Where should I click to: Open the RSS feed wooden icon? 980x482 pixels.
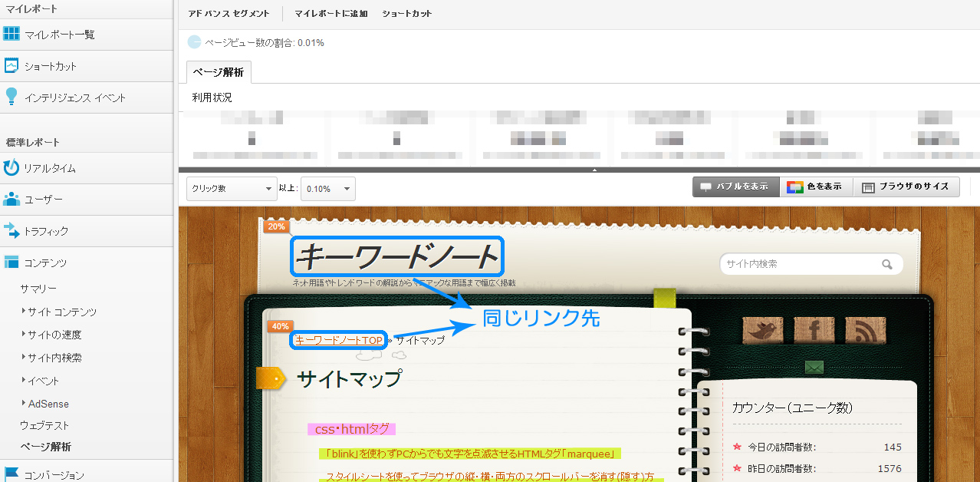pyautogui.click(x=865, y=331)
